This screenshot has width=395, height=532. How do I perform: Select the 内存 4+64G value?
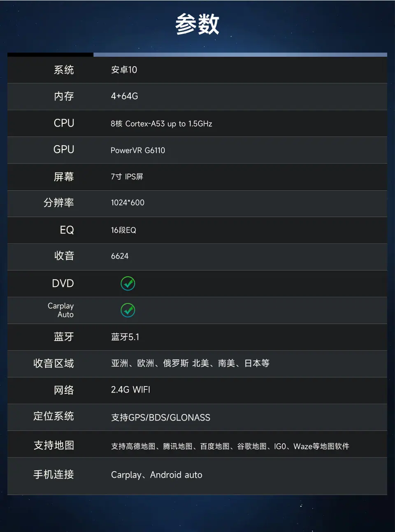click(x=124, y=96)
